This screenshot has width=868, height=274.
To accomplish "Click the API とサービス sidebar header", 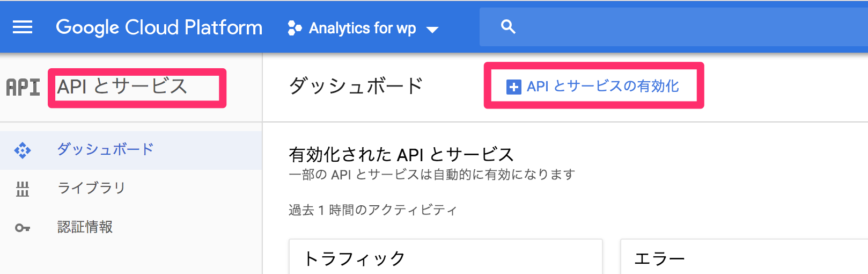I will tap(122, 86).
